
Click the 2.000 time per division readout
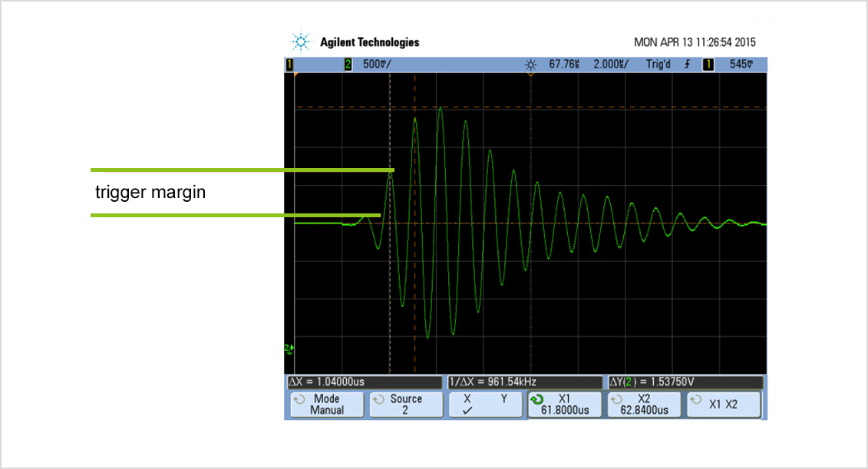tap(610, 64)
